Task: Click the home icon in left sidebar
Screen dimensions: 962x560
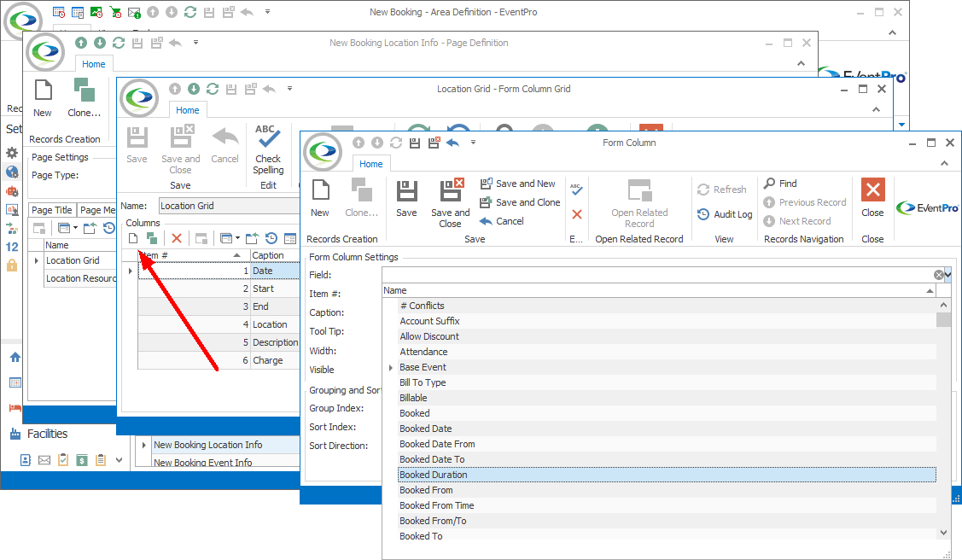Action: pos(15,357)
